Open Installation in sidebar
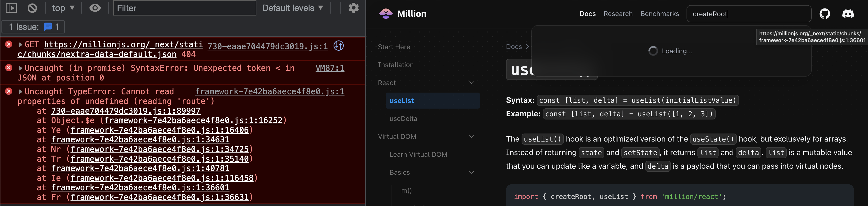This screenshot has width=868, height=206. coord(396,65)
